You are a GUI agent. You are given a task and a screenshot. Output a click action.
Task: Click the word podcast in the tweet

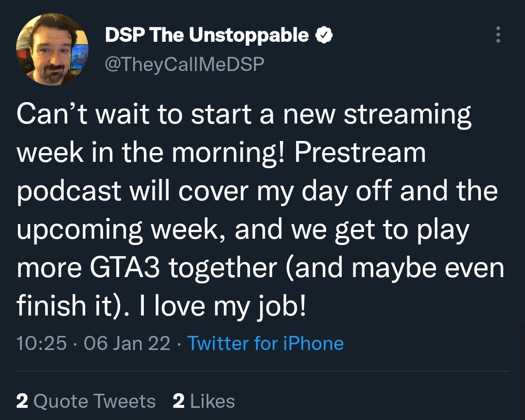point(69,192)
